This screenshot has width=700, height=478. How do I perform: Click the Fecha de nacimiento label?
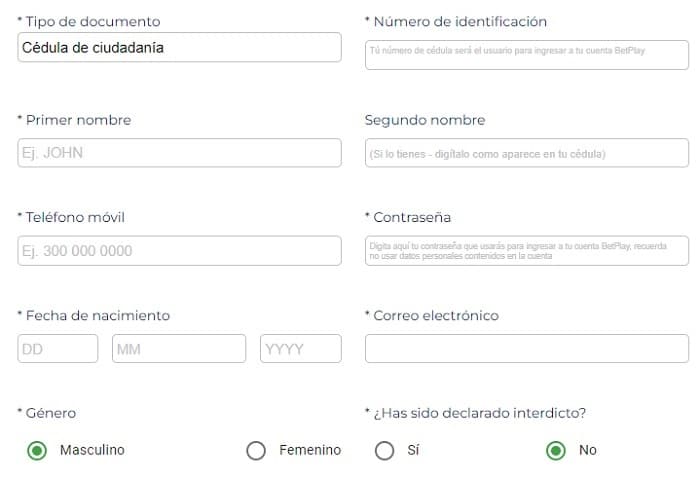click(x=97, y=316)
